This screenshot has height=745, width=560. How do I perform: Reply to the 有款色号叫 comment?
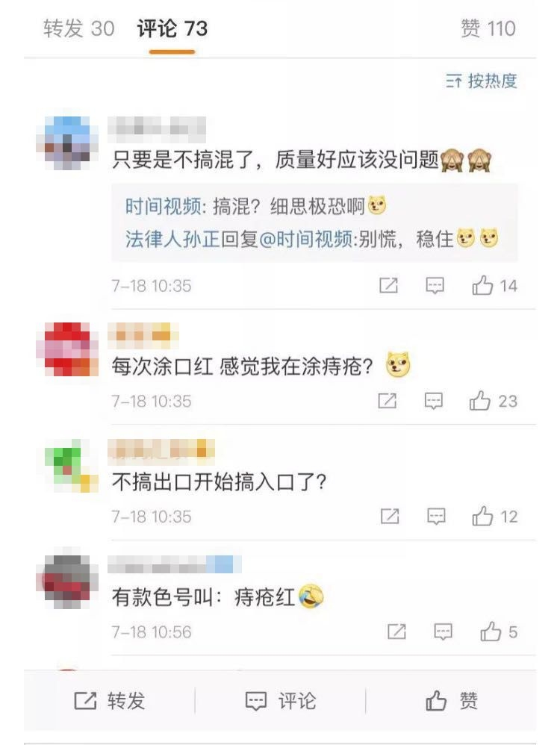point(443,632)
